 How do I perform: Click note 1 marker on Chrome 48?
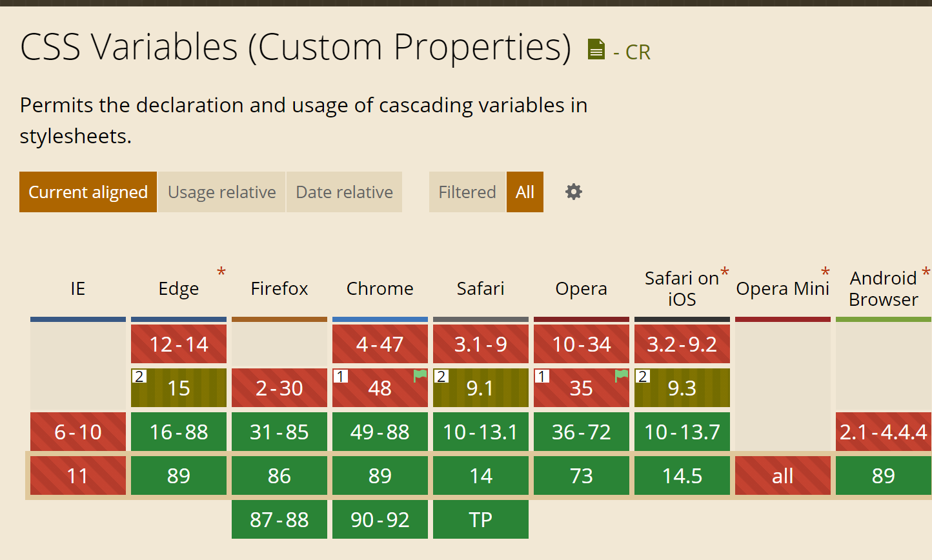click(341, 376)
